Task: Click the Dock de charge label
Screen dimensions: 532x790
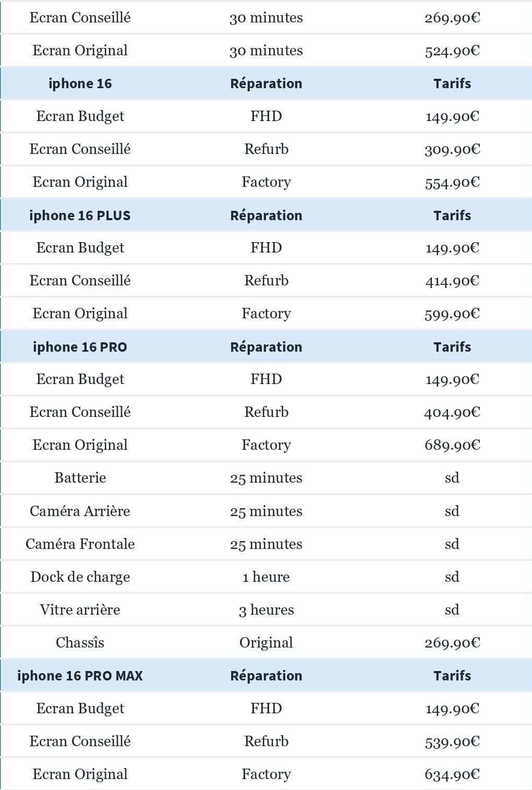Action: [x=80, y=577]
